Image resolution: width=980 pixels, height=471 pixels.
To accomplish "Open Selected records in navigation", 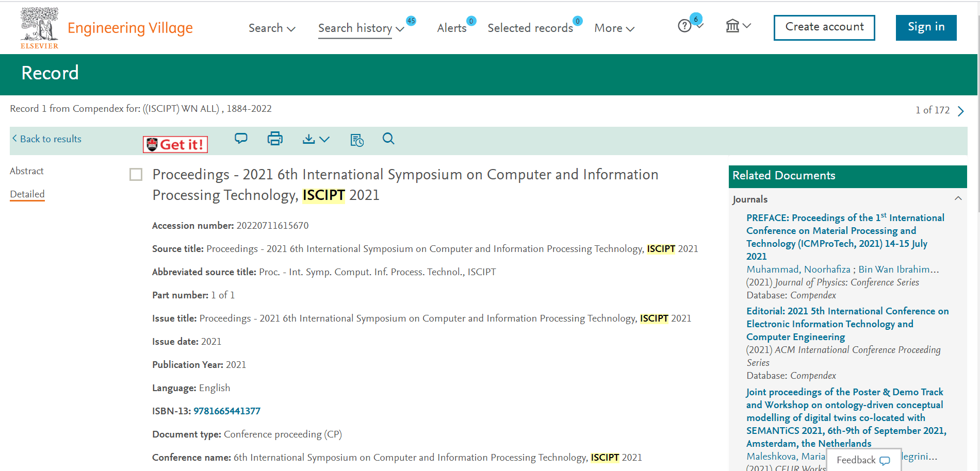I will tap(530, 28).
